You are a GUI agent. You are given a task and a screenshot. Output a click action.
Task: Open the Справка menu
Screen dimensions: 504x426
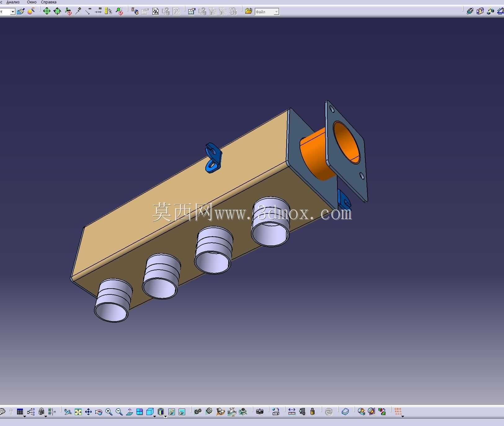(49, 2)
